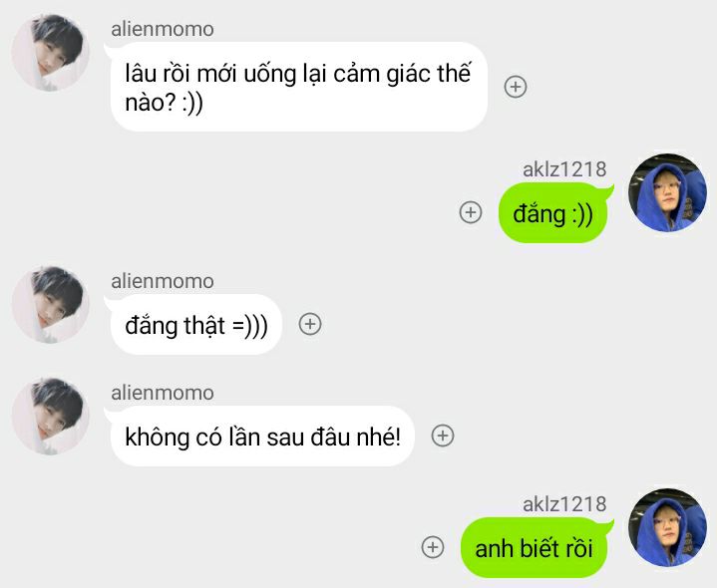Click aklz1218 username above "anh biết rồi"

pyautogui.click(x=564, y=504)
